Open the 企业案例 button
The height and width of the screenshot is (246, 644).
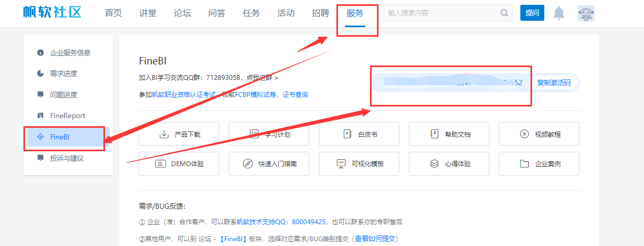(x=539, y=163)
